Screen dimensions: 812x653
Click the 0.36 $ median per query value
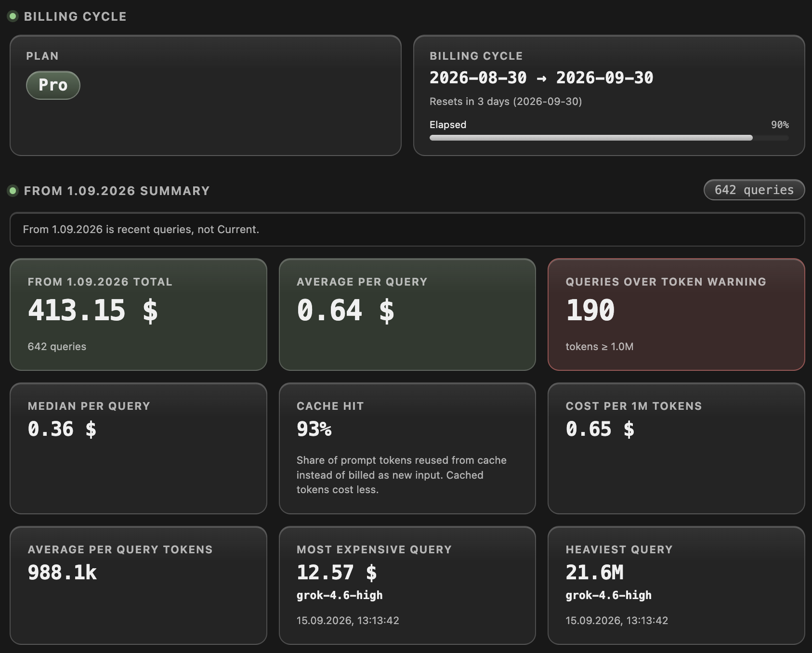62,429
